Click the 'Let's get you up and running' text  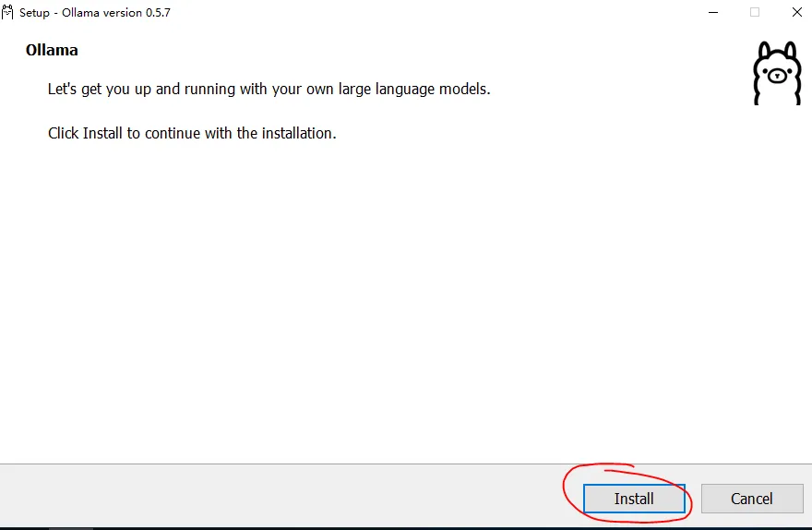269,90
